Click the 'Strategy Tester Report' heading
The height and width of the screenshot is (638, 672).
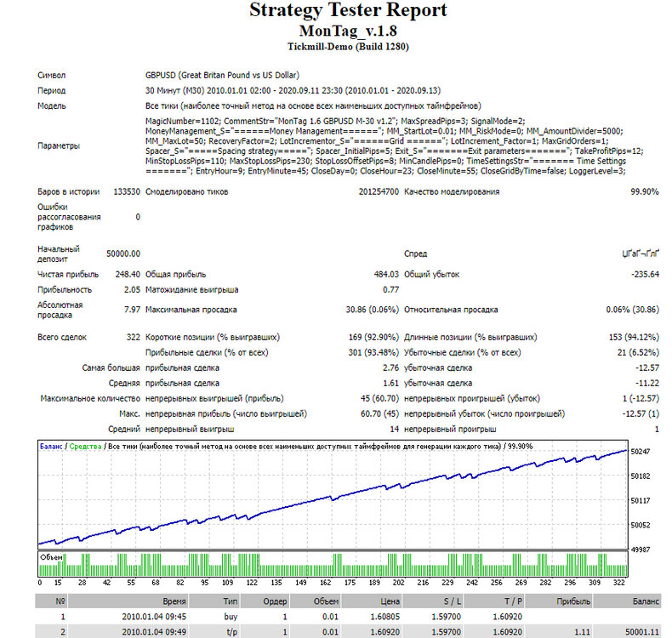348,10
